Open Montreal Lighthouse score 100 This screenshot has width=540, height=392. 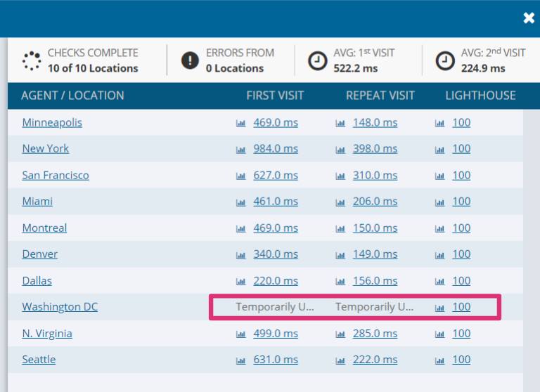(x=461, y=228)
